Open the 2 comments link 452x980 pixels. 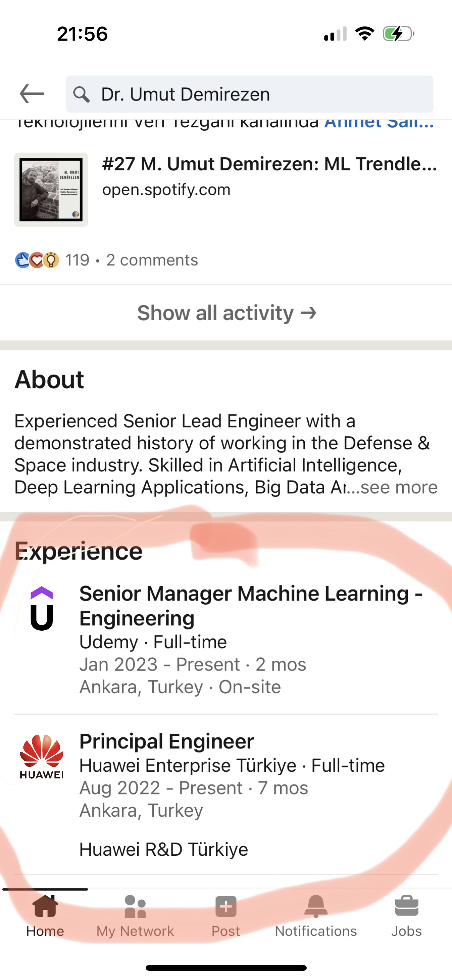tap(152, 260)
